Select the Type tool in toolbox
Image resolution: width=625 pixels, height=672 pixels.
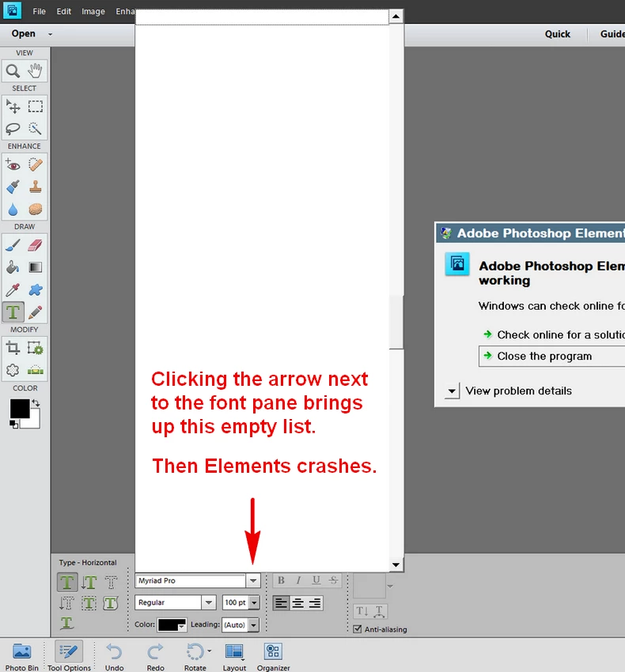tap(13, 312)
